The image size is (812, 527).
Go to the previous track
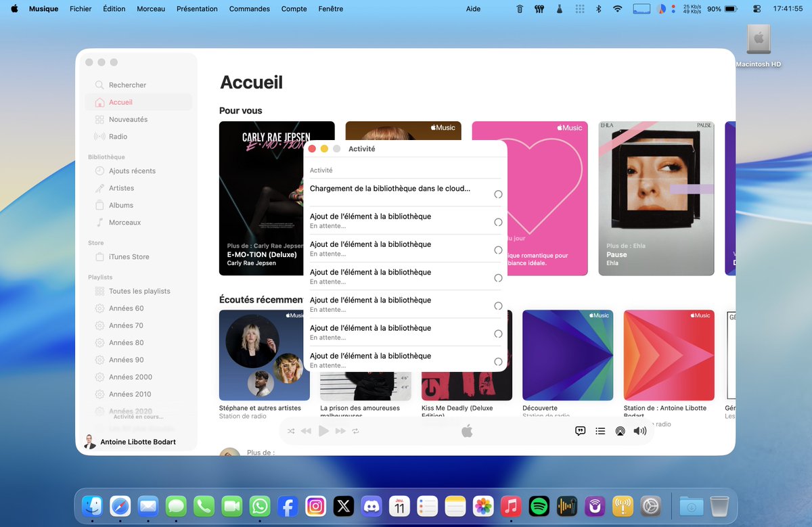coord(306,431)
